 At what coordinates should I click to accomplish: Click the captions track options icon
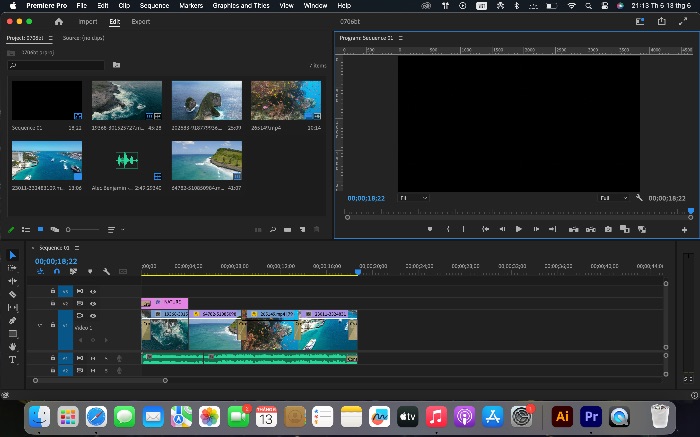[123, 271]
